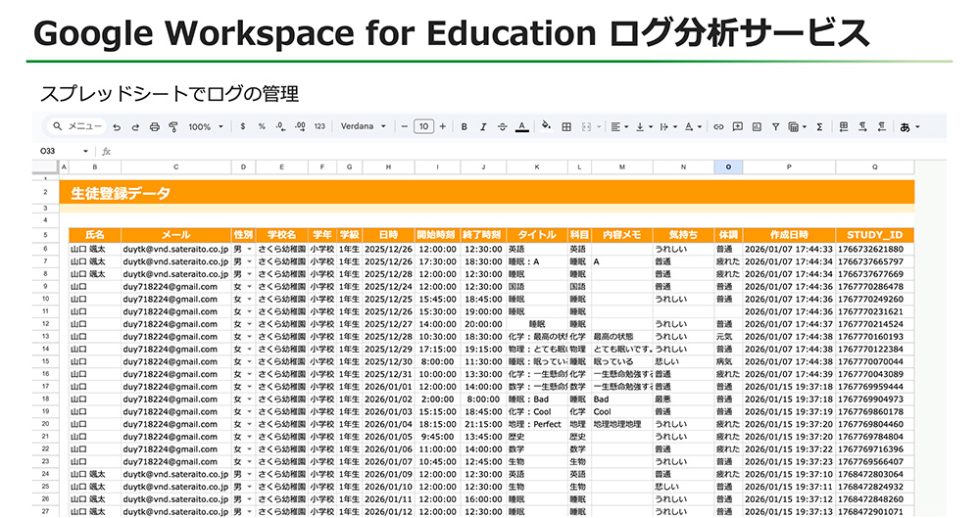Click the funnel filter icon

point(774,127)
